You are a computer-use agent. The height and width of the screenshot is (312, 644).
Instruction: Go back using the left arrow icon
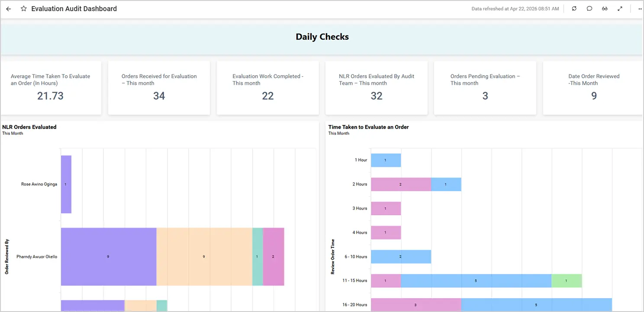click(9, 9)
